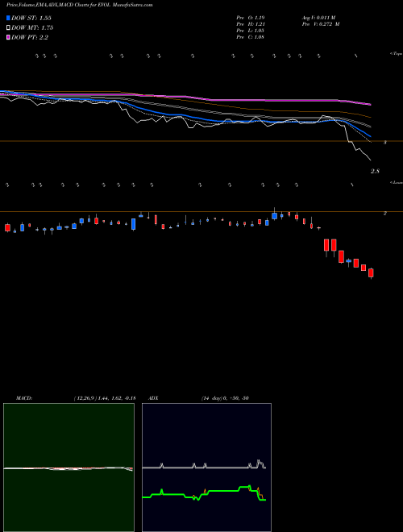Click the '2.8' price label under the line
Viewport: 403px width, 532px height.
click(375, 172)
